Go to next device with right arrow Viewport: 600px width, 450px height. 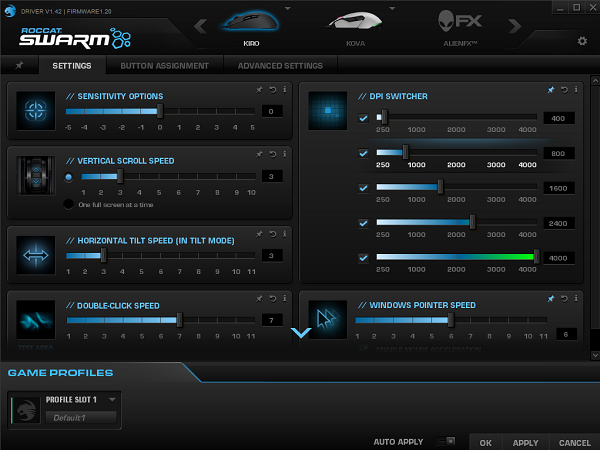point(515,26)
